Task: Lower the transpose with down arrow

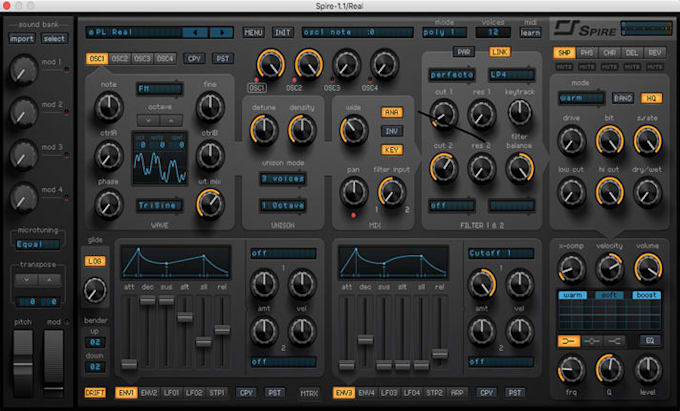Action: coord(26,280)
